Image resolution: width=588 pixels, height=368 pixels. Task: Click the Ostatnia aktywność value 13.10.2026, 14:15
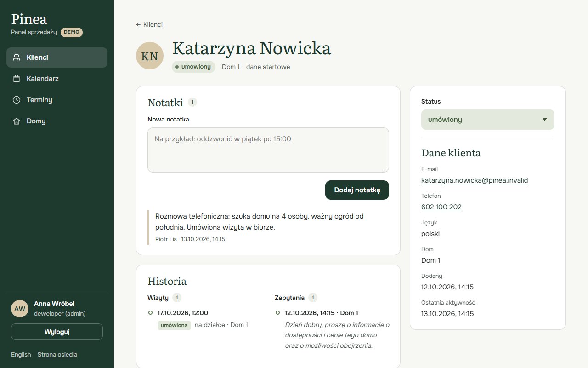447,314
